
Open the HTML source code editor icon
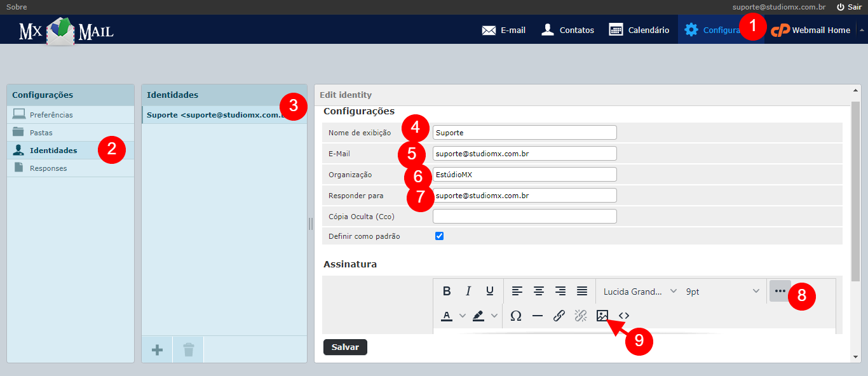(x=623, y=315)
